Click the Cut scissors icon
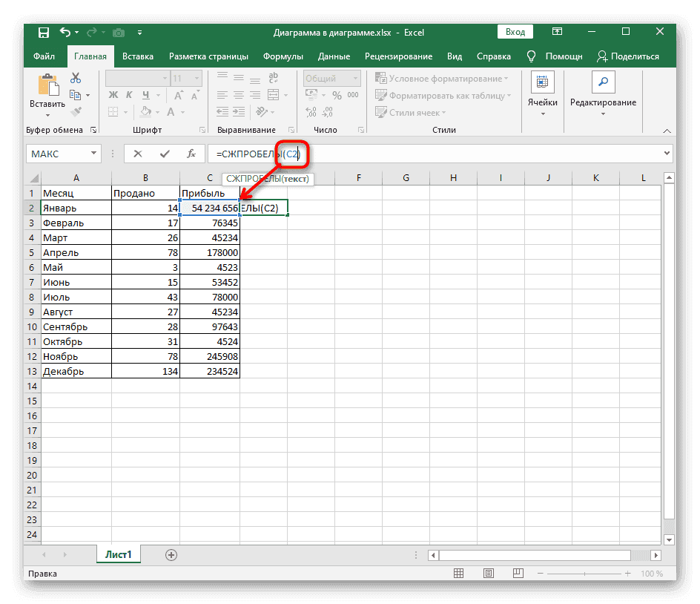 (75, 79)
